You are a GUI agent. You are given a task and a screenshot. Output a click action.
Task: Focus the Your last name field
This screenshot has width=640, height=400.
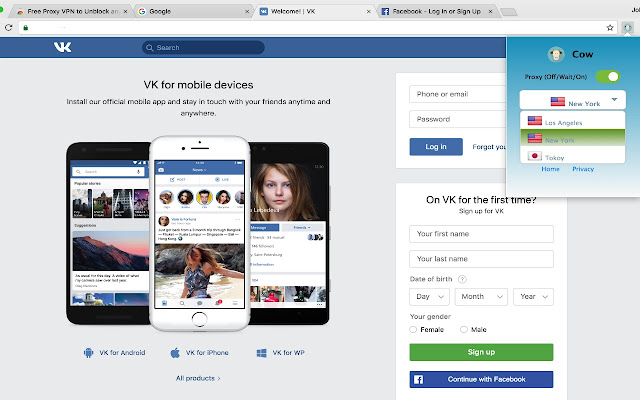pyautogui.click(x=481, y=259)
